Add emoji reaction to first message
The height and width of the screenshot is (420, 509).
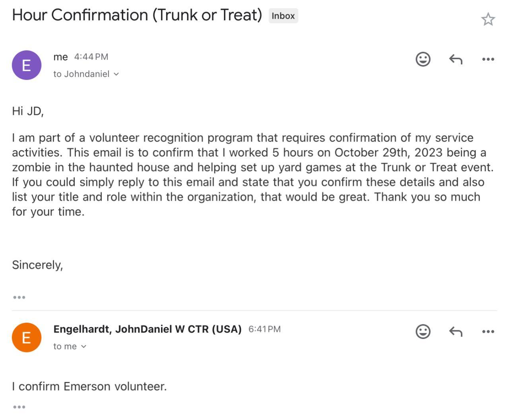(423, 59)
